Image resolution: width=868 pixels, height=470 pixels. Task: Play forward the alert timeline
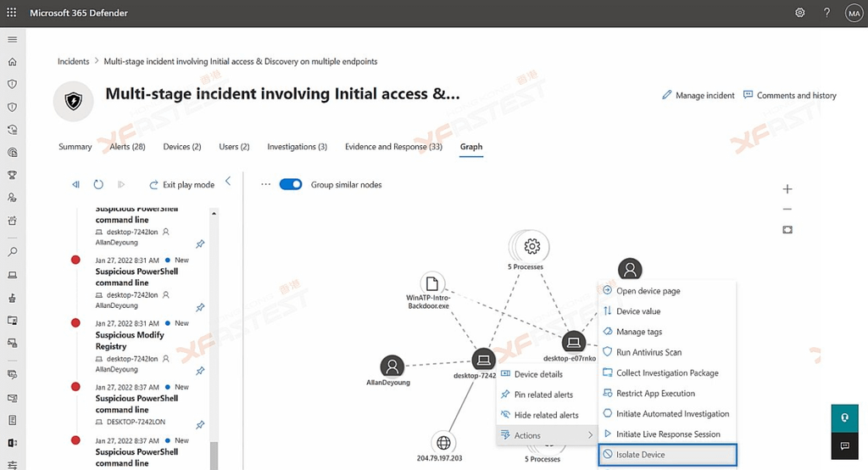(120, 185)
